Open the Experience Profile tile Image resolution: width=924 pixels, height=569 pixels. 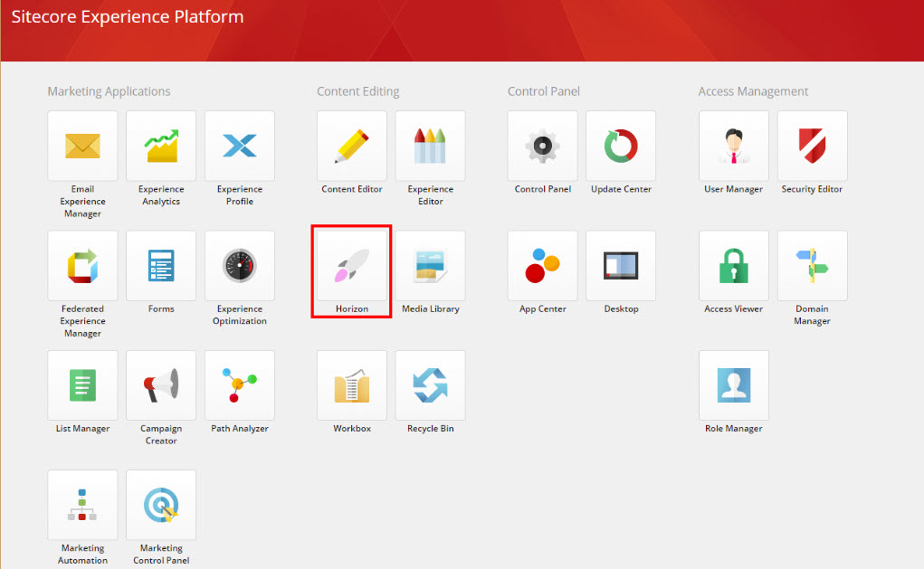tap(240, 146)
